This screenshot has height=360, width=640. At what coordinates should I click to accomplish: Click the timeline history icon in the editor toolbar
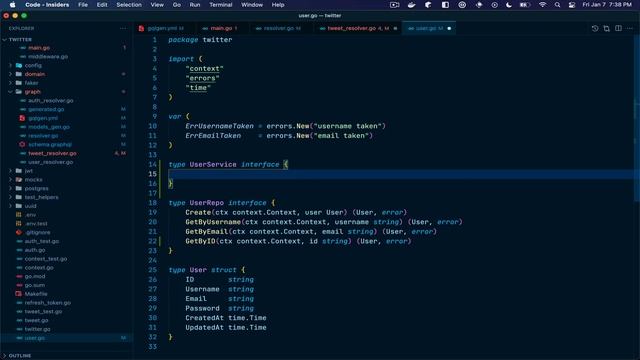pyautogui.click(x=595, y=28)
